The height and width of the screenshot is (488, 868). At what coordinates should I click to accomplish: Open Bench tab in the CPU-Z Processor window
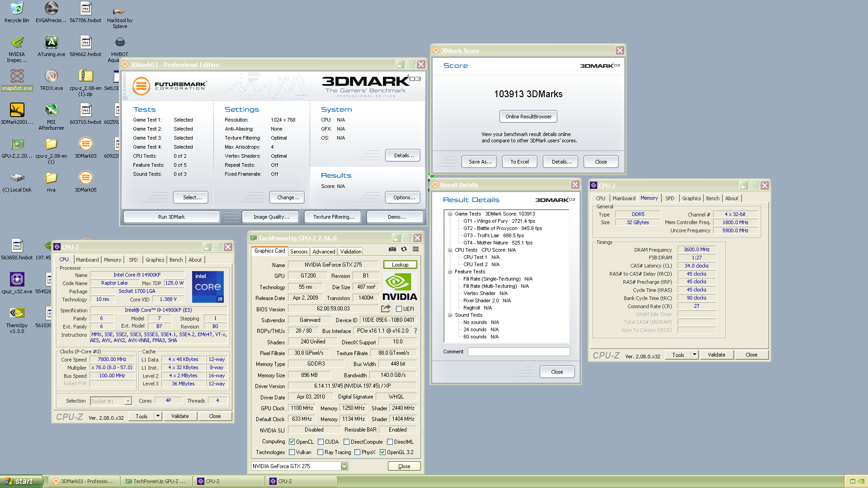pos(176,260)
